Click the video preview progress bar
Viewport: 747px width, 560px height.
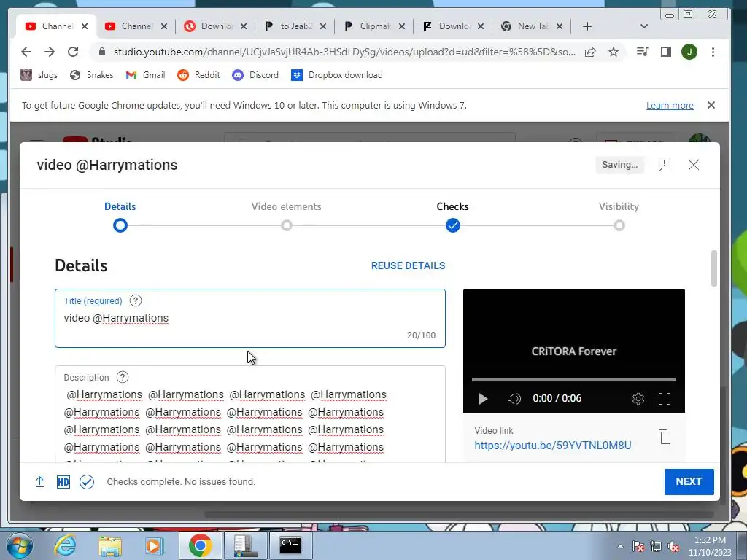pyautogui.click(x=573, y=379)
